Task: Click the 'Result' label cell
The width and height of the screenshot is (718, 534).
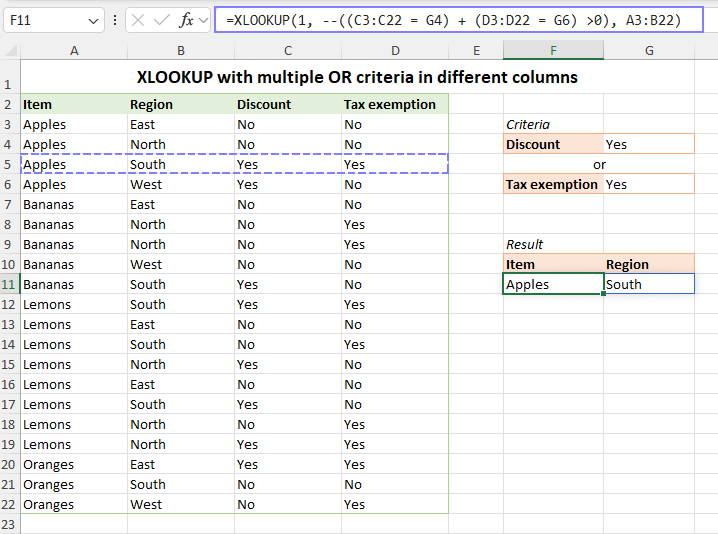Action: pyautogui.click(x=553, y=245)
